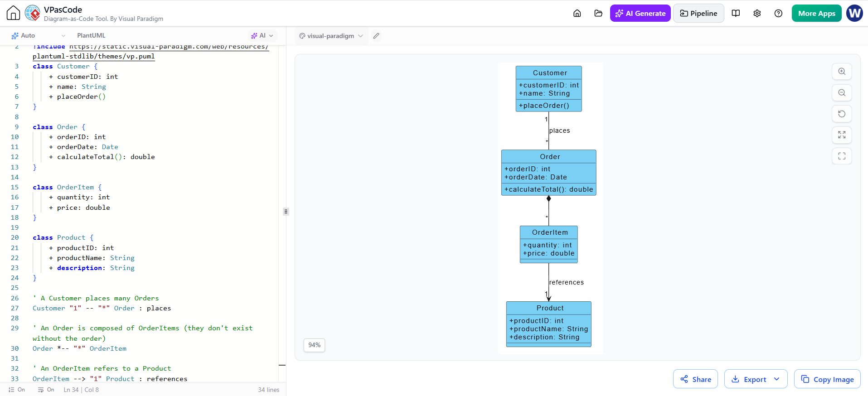Click line number 20 in the gutter
This screenshot has width=868, height=396.
tap(15, 237)
